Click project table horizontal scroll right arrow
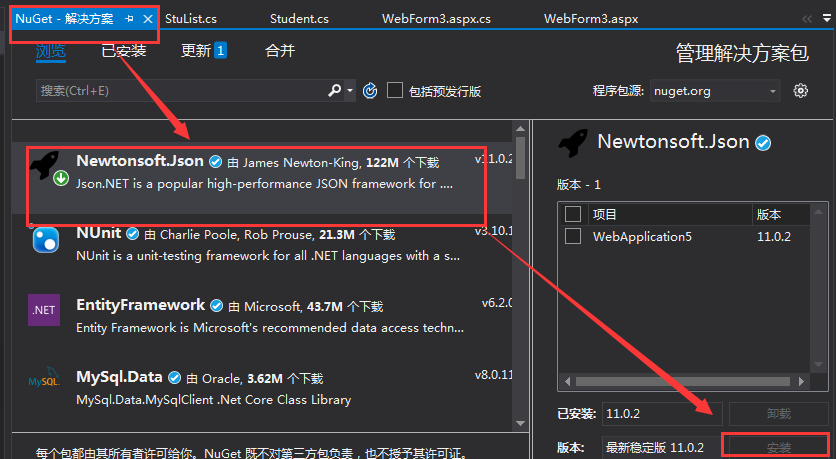Viewport: 836px width, 459px height. click(801, 381)
